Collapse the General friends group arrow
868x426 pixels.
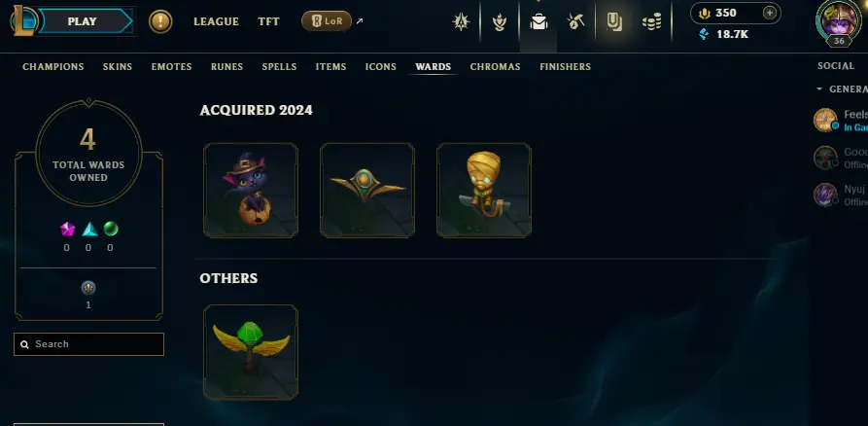819,89
